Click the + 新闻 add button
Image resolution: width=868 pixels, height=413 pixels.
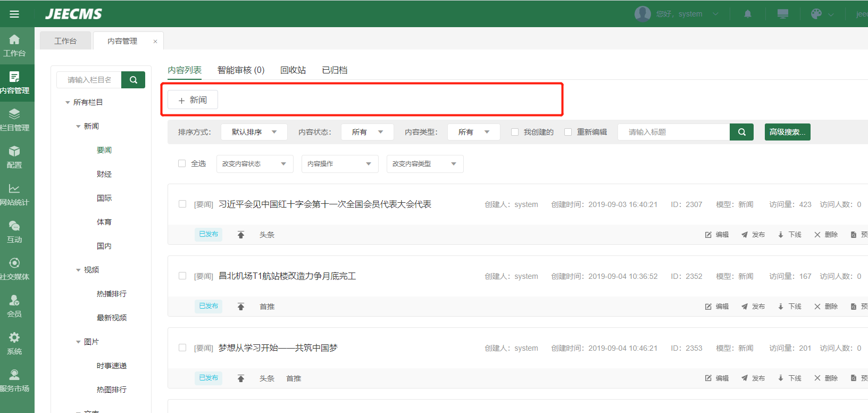(193, 100)
